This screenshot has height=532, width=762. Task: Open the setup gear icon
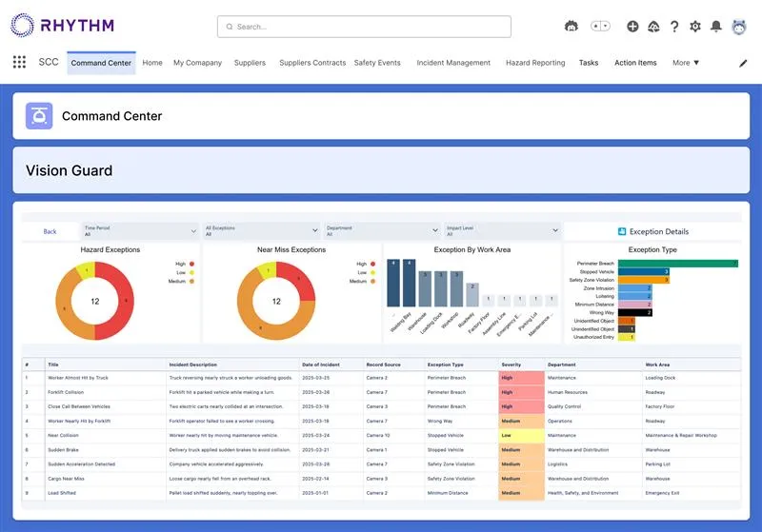[695, 27]
